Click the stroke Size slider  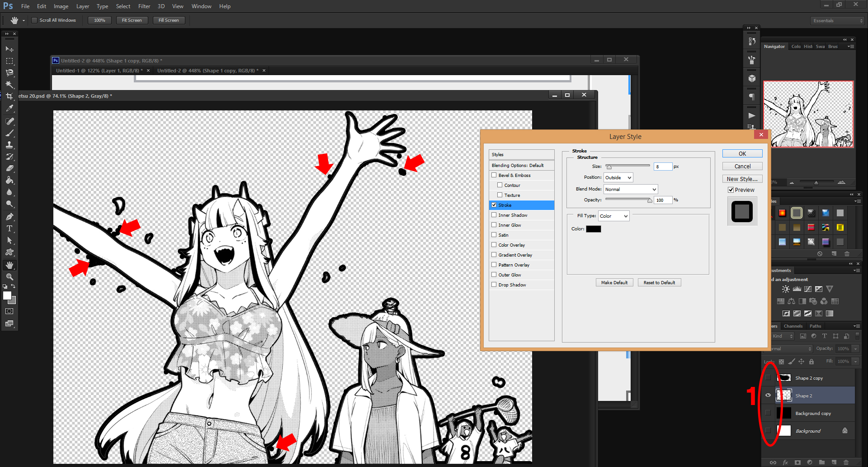tap(627, 167)
